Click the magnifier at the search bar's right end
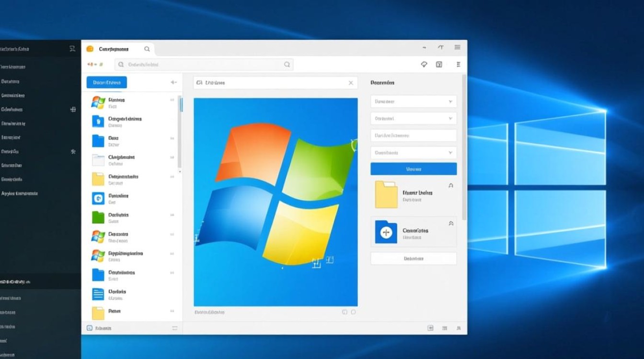644x359 pixels. click(x=287, y=64)
